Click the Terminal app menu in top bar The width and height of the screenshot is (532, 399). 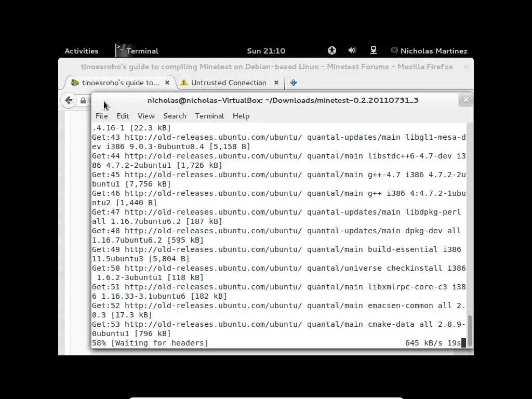[137, 51]
